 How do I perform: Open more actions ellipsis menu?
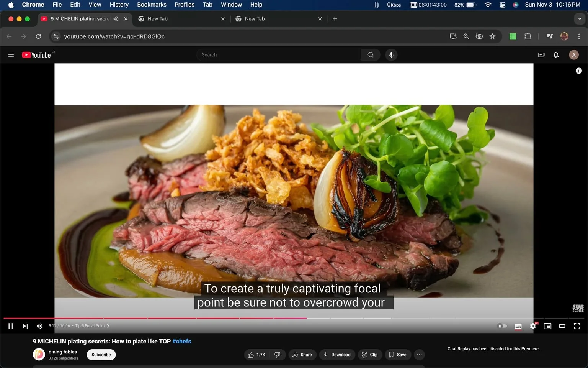[420, 355]
